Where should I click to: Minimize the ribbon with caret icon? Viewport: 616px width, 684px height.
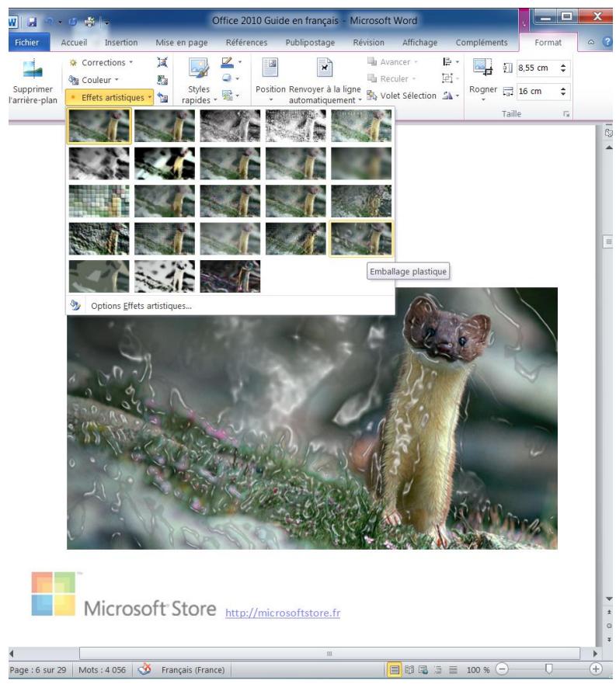click(590, 43)
